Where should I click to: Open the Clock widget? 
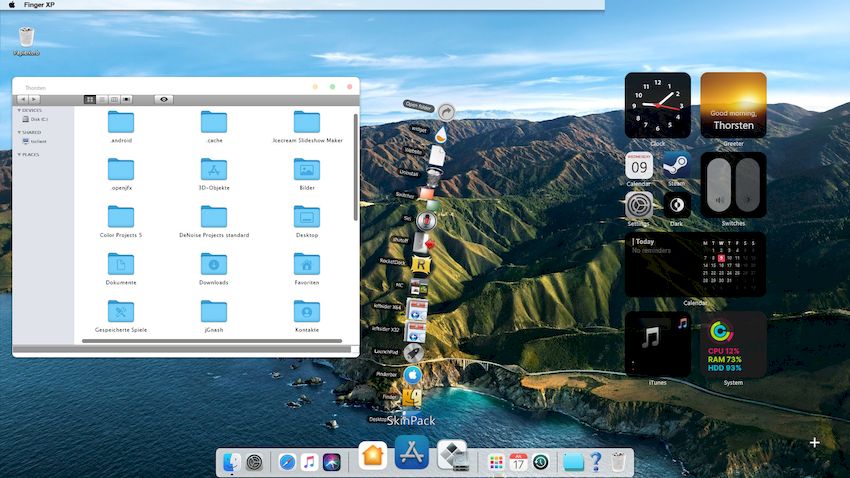[x=658, y=105]
